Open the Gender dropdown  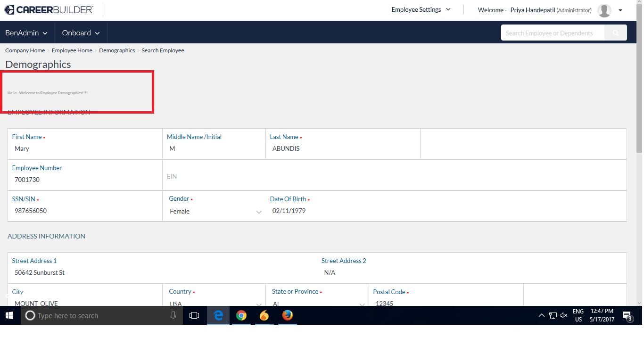(x=215, y=212)
